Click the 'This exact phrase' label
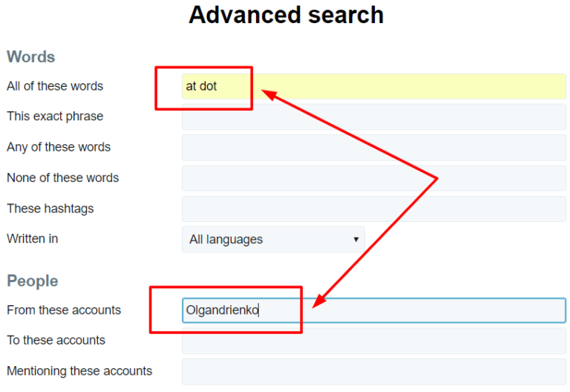Image resolution: width=570 pixels, height=392 pixels. (x=55, y=117)
